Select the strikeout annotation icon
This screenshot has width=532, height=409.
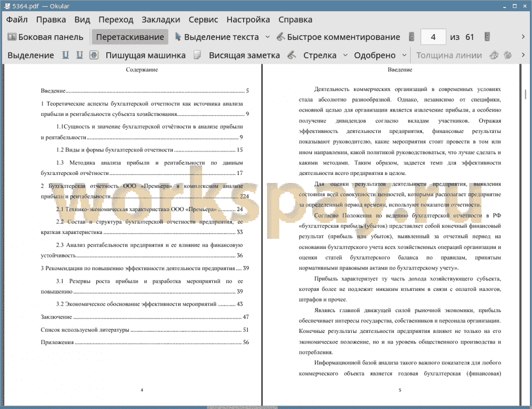[x=94, y=55]
